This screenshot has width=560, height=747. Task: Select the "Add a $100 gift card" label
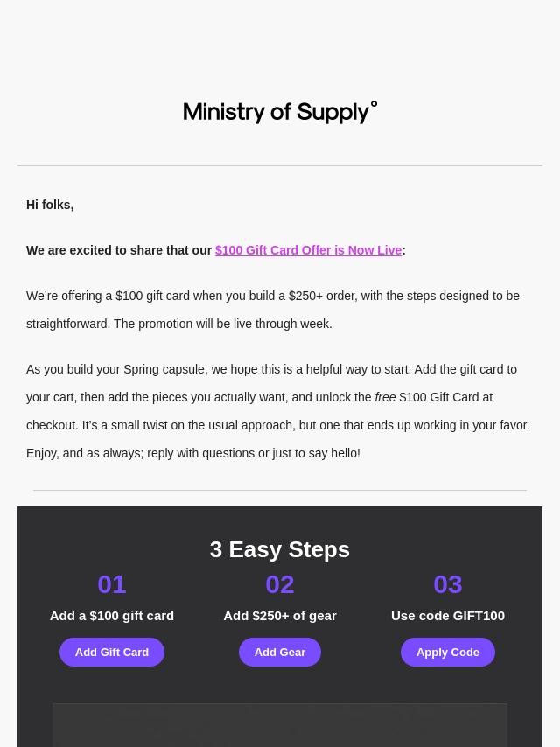tap(112, 615)
